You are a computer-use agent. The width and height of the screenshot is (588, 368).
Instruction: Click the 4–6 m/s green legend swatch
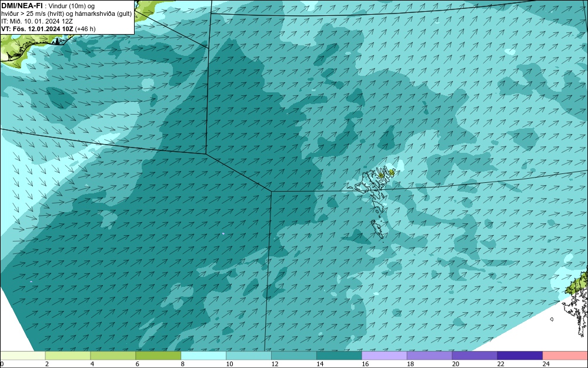point(113,356)
